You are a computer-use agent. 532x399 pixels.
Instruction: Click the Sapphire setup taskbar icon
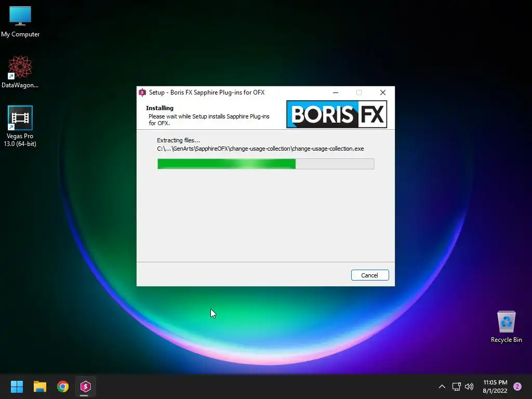[86, 387]
